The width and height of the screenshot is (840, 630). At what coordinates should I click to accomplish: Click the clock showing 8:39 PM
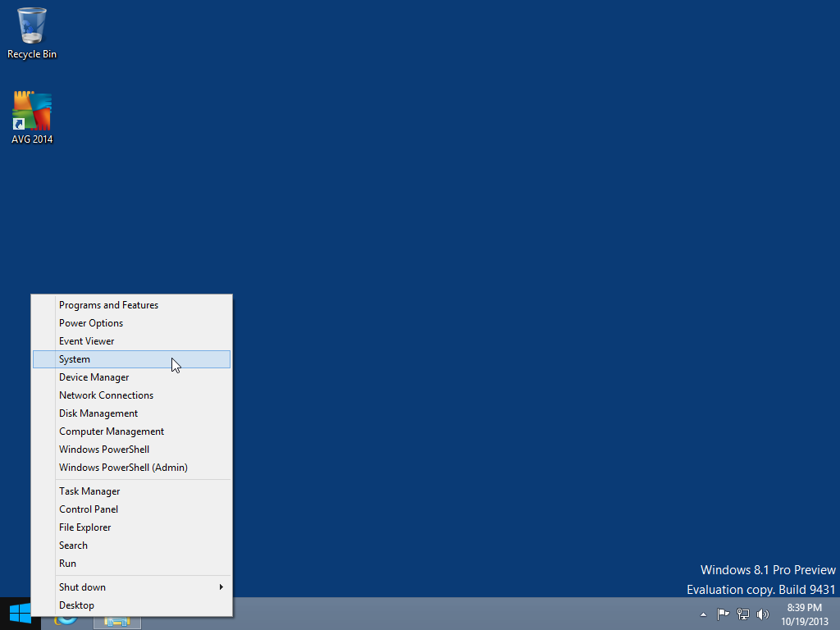click(804, 614)
